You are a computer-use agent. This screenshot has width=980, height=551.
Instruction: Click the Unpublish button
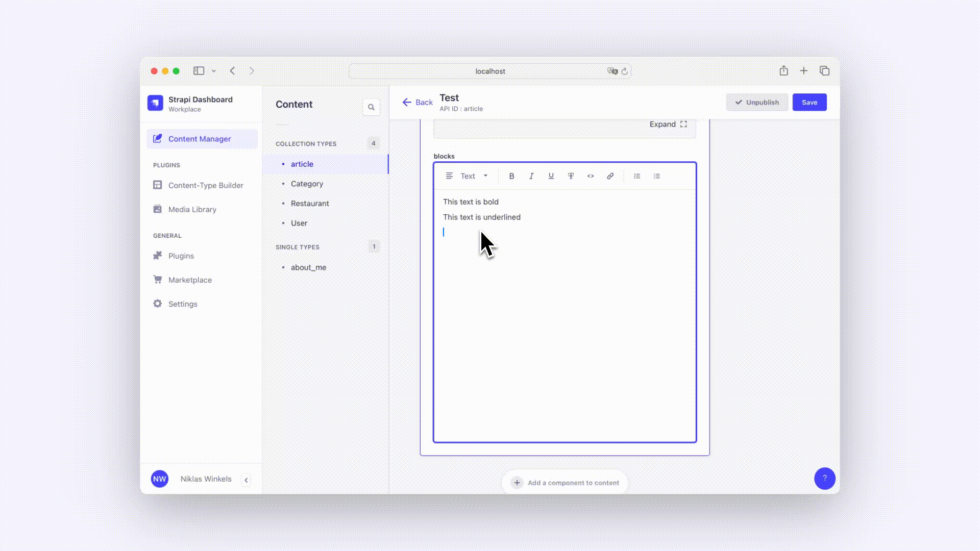pyautogui.click(x=757, y=103)
